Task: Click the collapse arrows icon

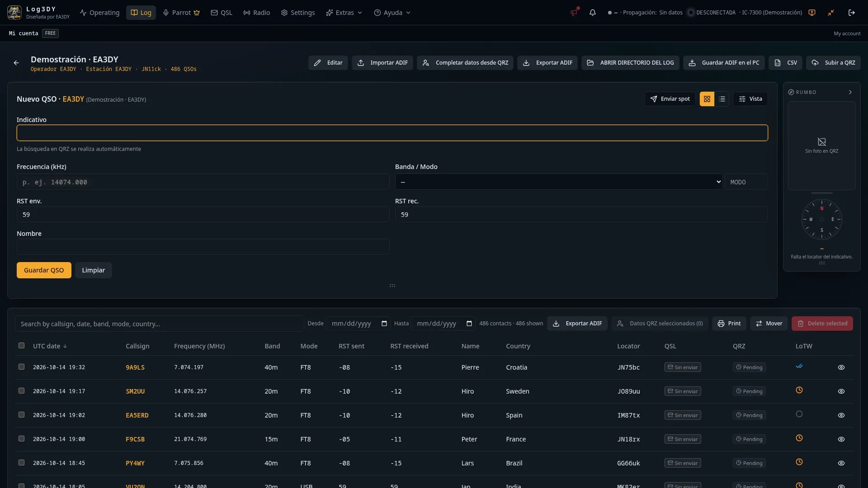Action: [831, 13]
